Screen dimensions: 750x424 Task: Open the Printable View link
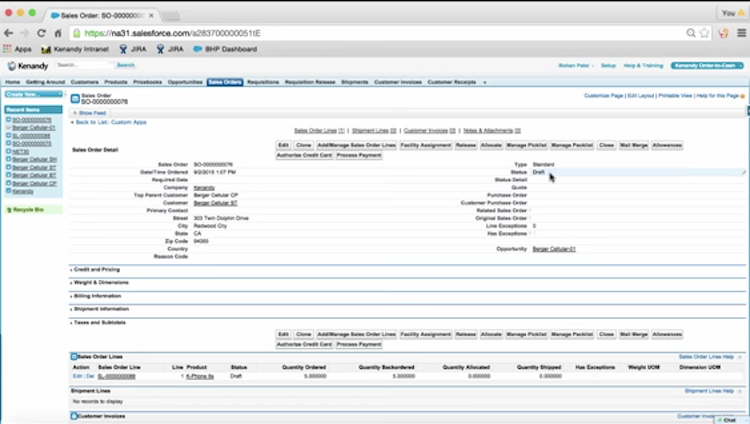point(675,96)
